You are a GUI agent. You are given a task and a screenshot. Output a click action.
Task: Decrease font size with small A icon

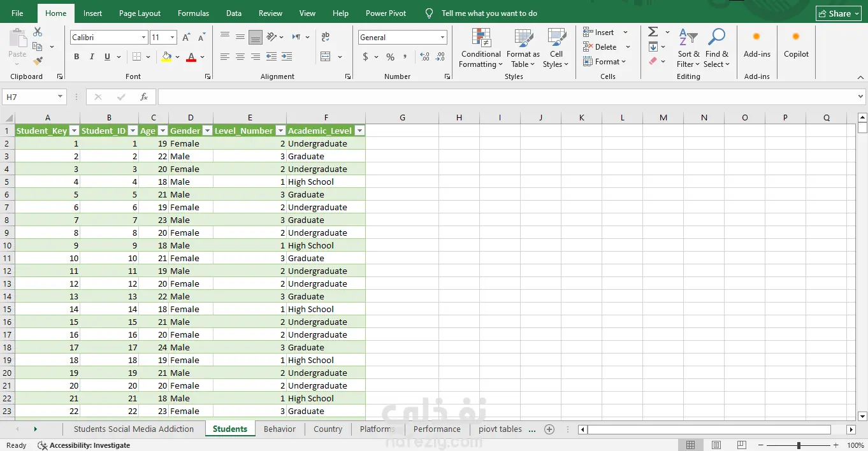(x=200, y=38)
